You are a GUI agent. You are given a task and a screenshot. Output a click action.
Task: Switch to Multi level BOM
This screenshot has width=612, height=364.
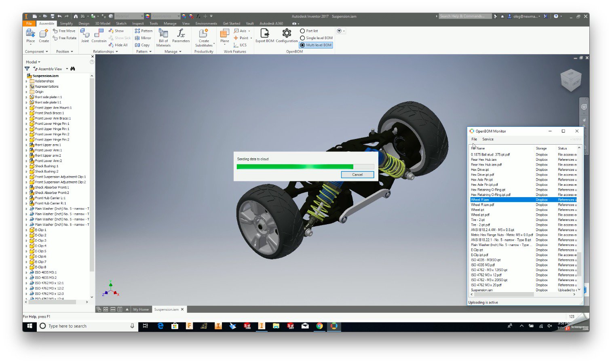point(303,45)
